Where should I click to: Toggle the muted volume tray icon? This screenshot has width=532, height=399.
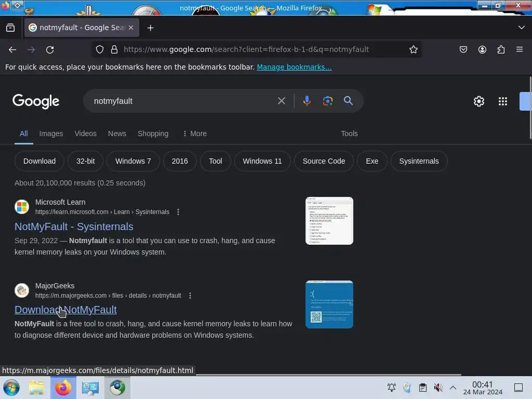click(438, 388)
